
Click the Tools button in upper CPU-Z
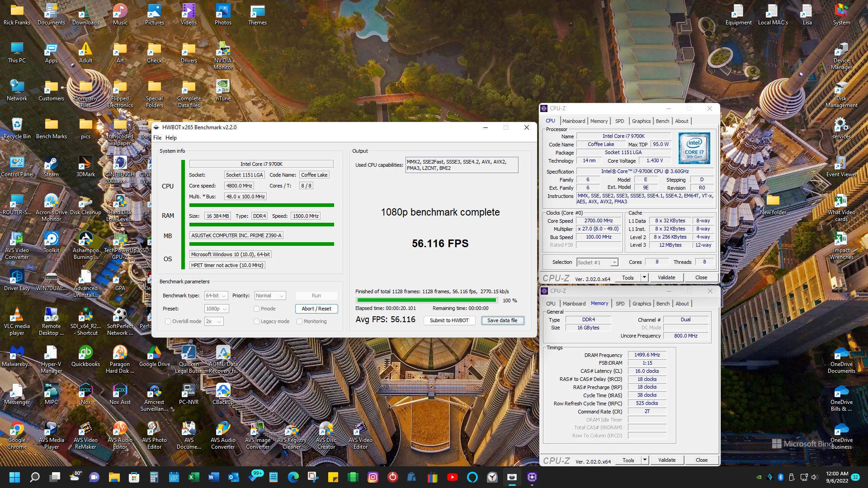click(x=628, y=277)
